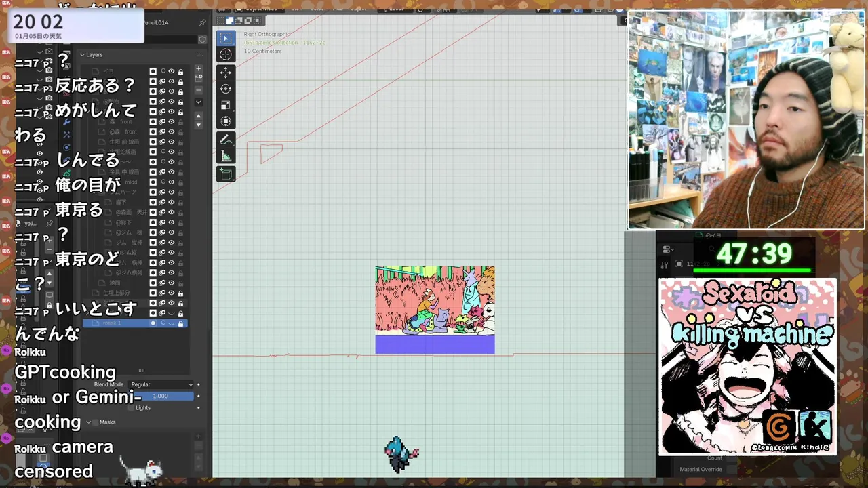868x488 pixels.
Task: Click the 47:39 countdown timer
Action: (x=754, y=253)
